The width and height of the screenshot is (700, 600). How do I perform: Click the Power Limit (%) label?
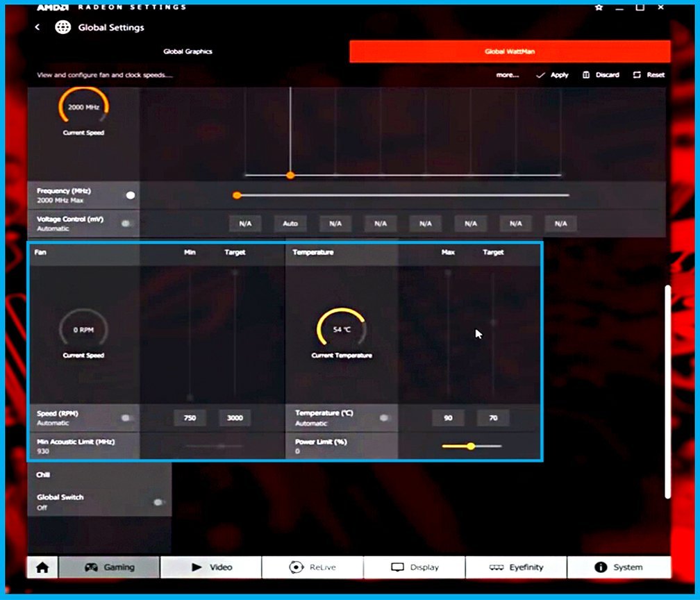pos(321,442)
